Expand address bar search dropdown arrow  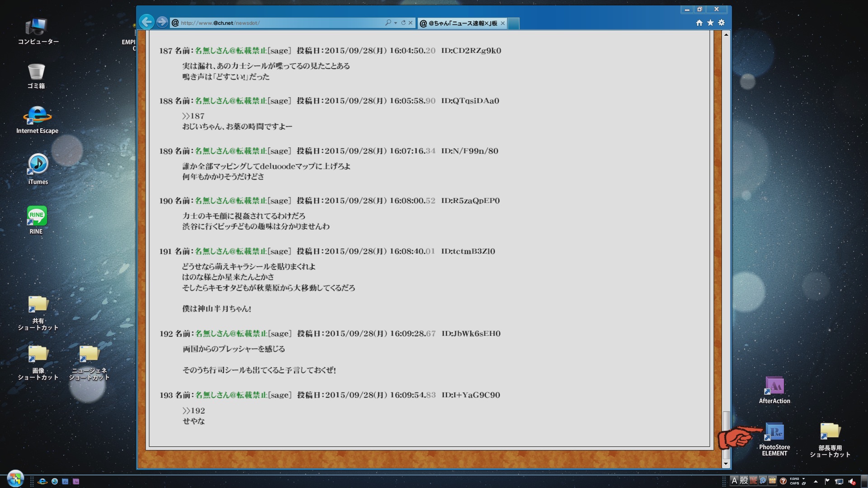point(396,23)
